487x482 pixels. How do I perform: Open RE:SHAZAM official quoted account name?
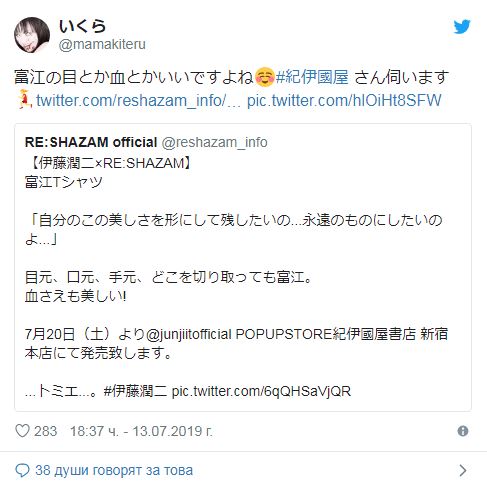click(91, 142)
